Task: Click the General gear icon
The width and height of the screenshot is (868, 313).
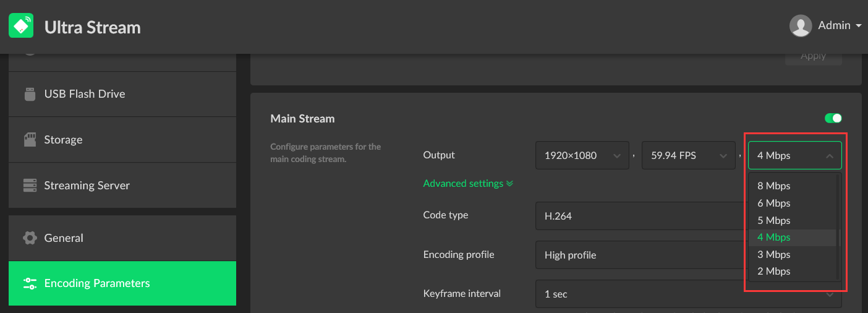Action: [30, 238]
